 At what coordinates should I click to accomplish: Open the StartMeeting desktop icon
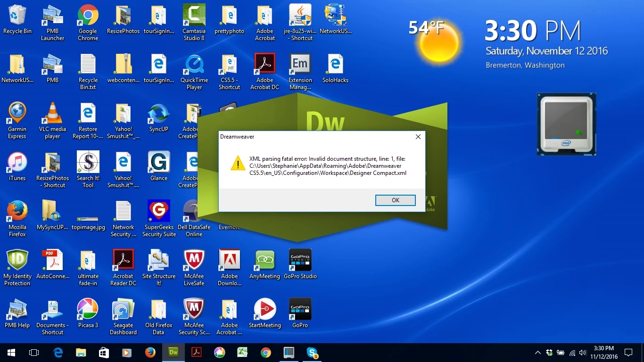[x=264, y=314]
